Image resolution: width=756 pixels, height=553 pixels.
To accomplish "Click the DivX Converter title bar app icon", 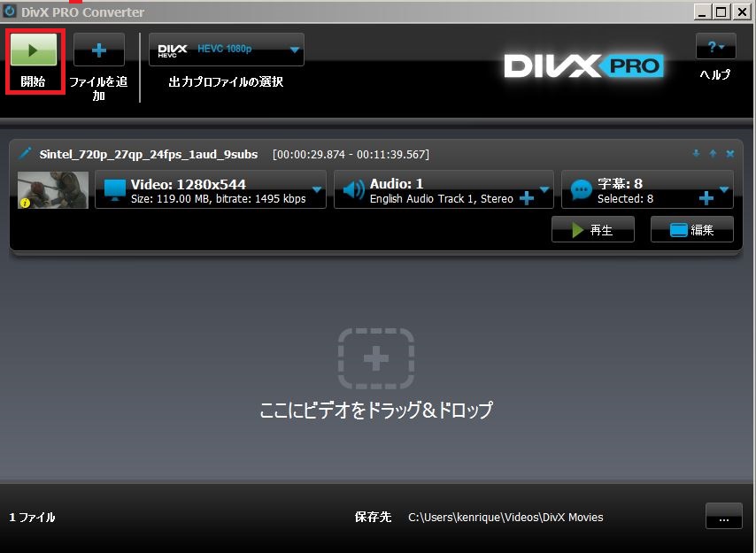I will 9,12.
